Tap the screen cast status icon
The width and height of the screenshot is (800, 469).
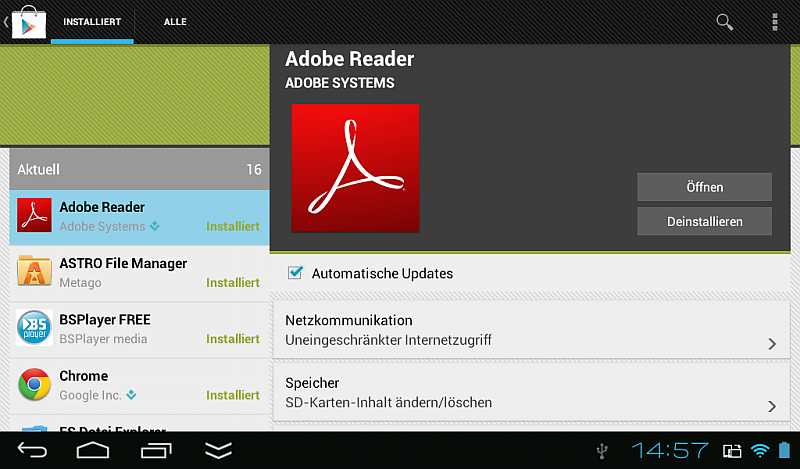click(x=732, y=451)
